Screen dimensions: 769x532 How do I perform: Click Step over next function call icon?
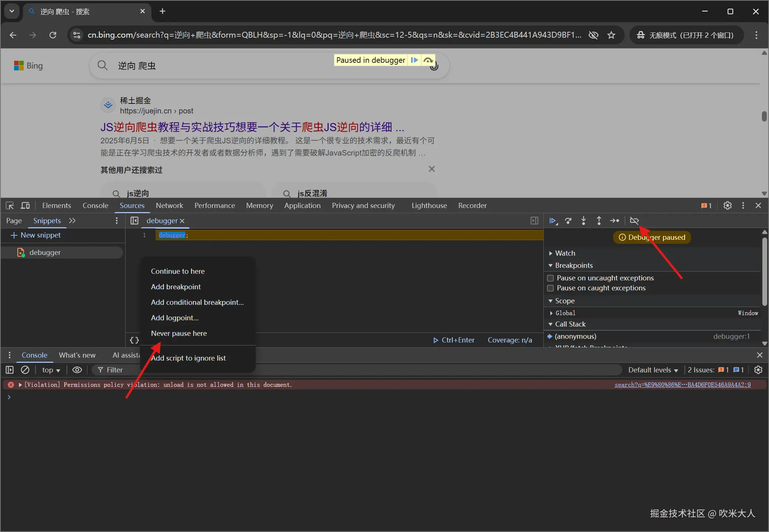568,221
